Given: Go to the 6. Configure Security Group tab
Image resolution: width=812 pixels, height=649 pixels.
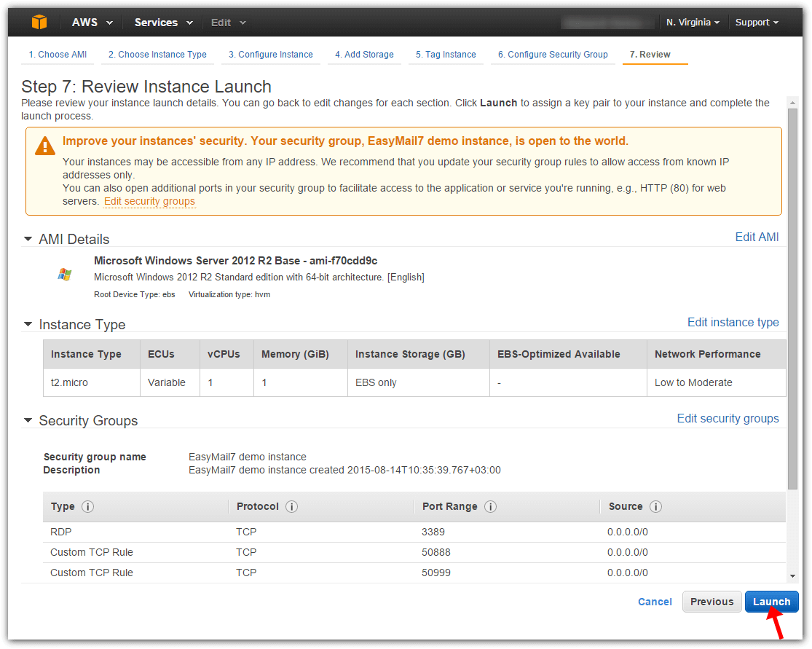Looking at the screenshot, I should pos(553,55).
